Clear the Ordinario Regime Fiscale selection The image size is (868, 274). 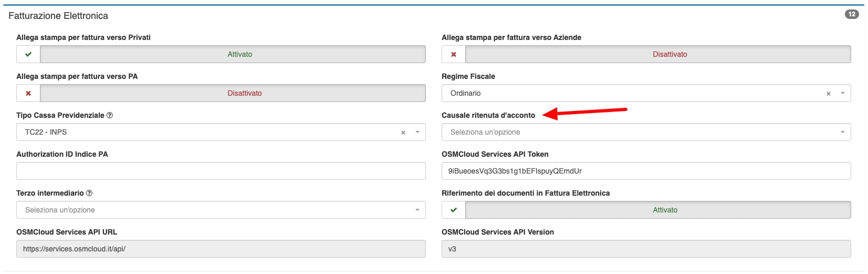tap(829, 94)
